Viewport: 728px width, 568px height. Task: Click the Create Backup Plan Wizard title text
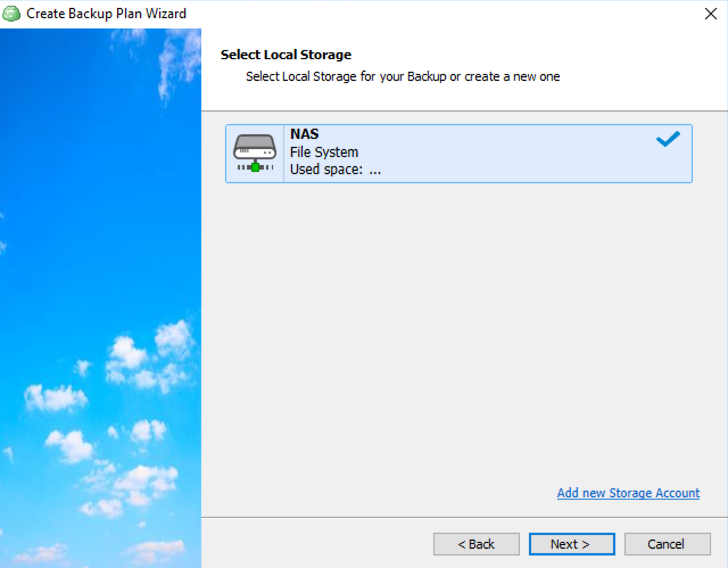[106, 14]
